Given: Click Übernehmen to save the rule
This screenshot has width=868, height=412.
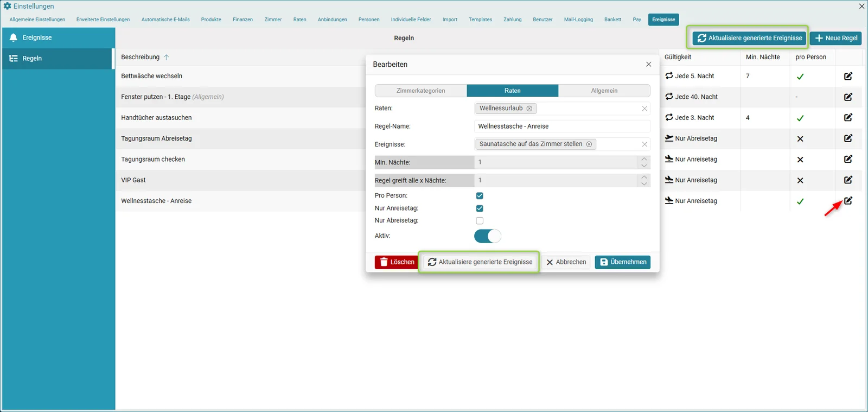Looking at the screenshot, I should coord(623,262).
